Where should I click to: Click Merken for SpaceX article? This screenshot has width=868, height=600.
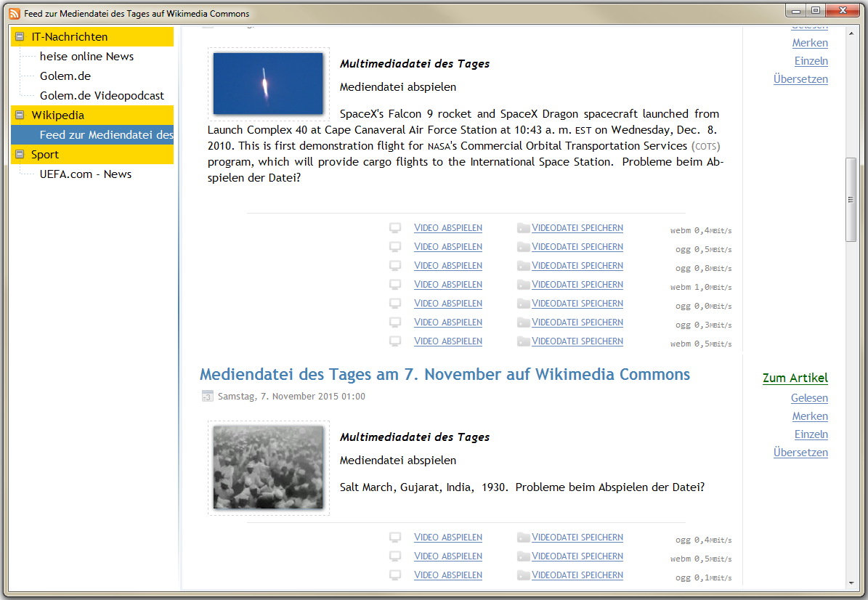point(810,43)
